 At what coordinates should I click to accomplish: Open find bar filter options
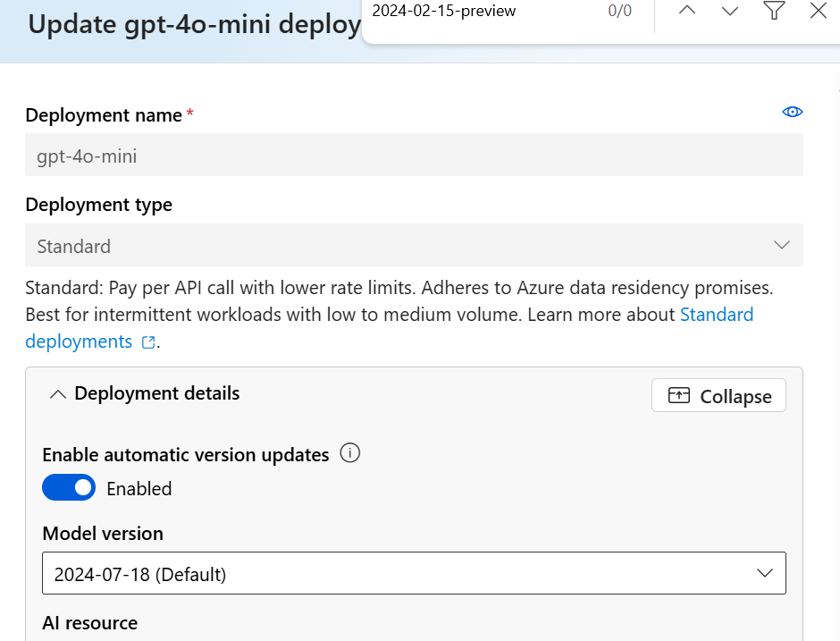[x=774, y=11]
